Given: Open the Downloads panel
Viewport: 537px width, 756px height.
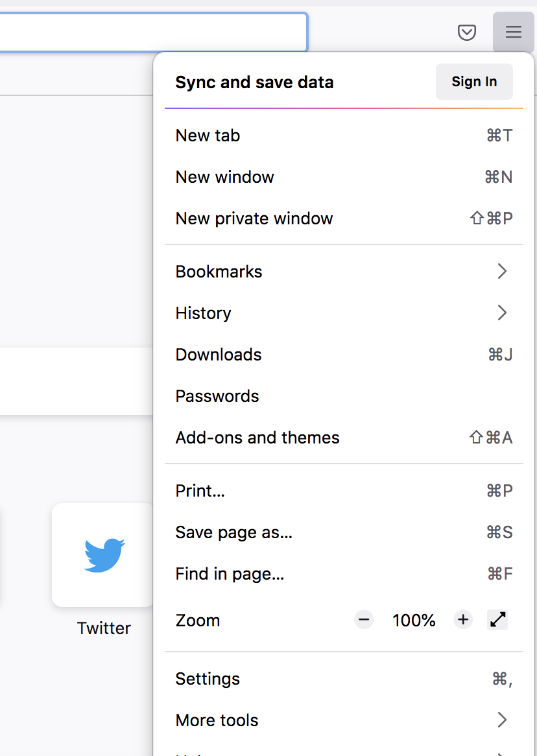Looking at the screenshot, I should click(344, 355).
